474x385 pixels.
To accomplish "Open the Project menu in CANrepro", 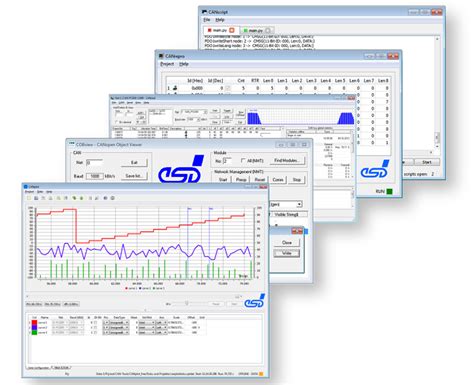I will click(167, 64).
